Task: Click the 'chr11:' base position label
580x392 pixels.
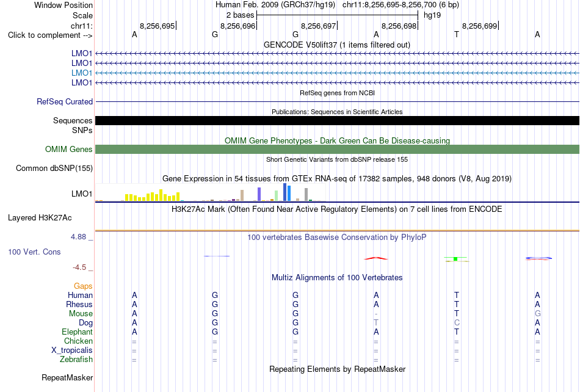Action: pyautogui.click(x=82, y=26)
